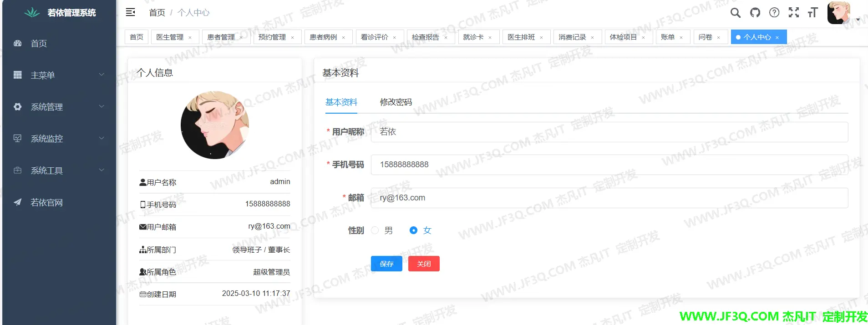Collapse the sidebar with hamburger icon
Viewport: 868px width, 325px height.
pyautogui.click(x=130, y=12)
